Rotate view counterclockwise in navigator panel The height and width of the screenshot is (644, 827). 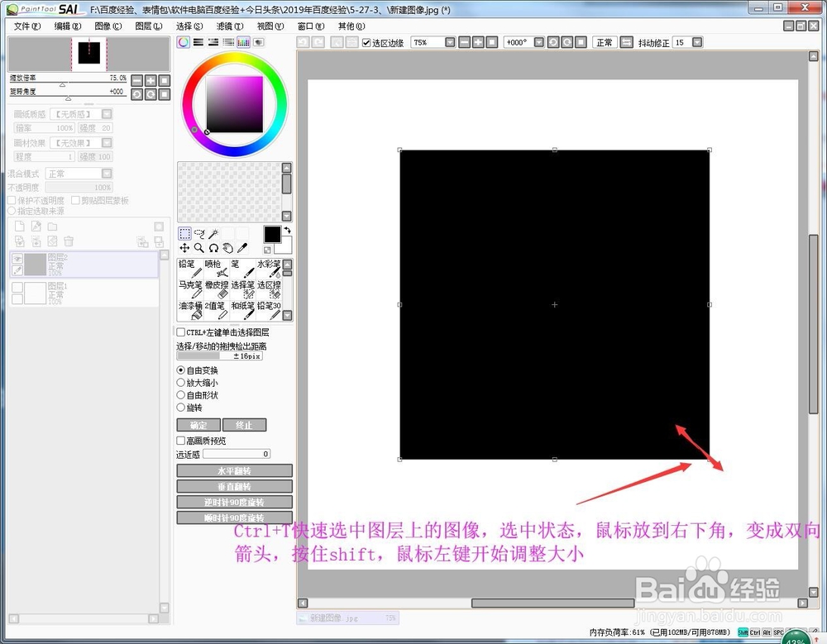pyautogui.click(x=136, y=94)
